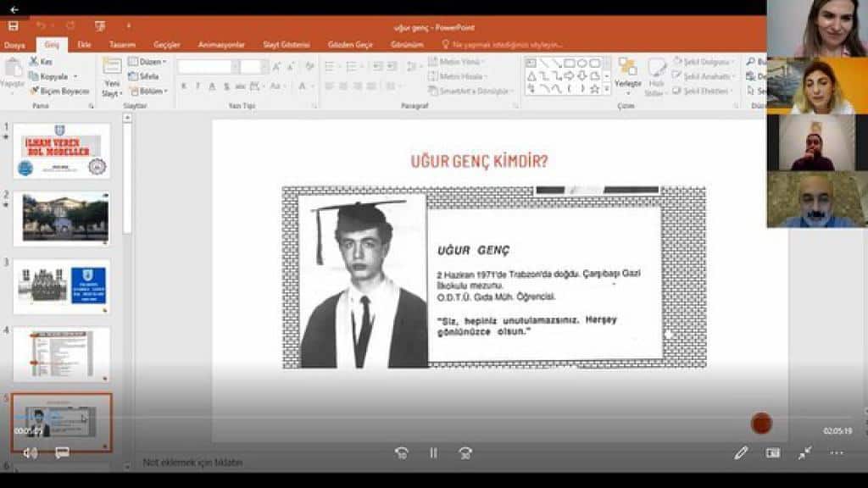868x488 pixels.
Task: Click the Hızlı Stiller button
Action: click(655, 77)
